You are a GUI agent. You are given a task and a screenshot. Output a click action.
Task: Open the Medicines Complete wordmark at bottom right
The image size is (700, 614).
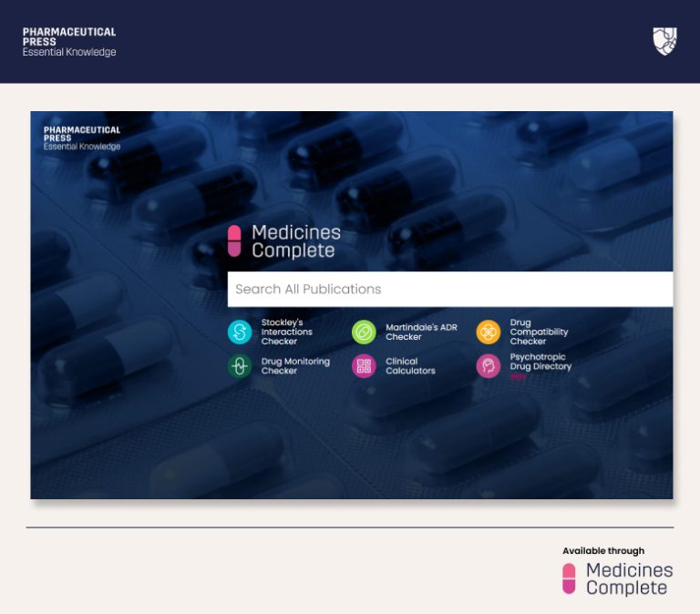[629, 578]
